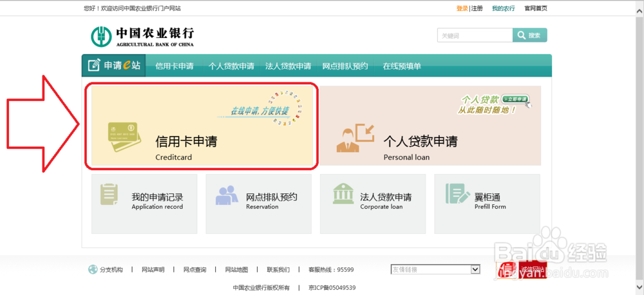The height and width of the screenshot is (295, 644).
Task: Open the 网点查询 footer link
Action: click(194, 270)
